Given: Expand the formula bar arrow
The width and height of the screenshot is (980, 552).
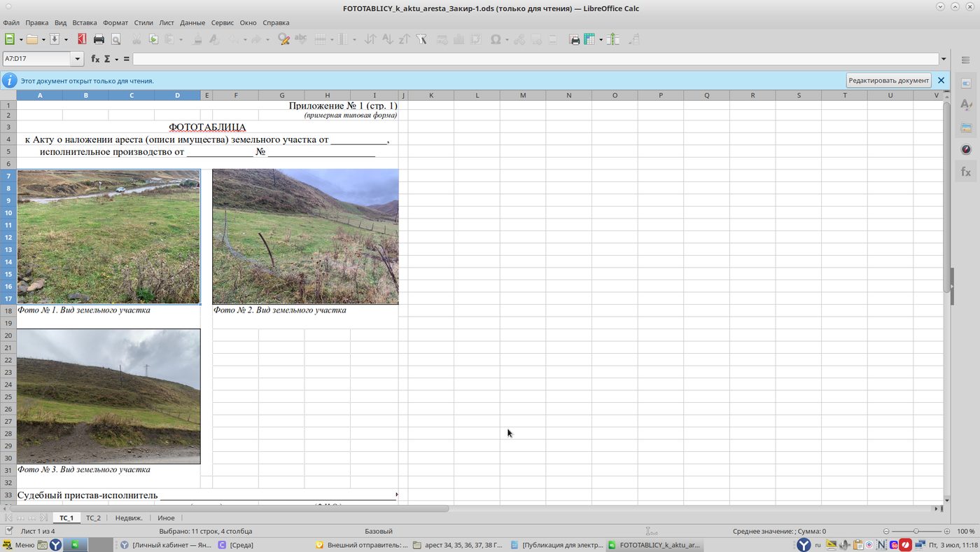Looking at the screenshot, I should 944,59.
